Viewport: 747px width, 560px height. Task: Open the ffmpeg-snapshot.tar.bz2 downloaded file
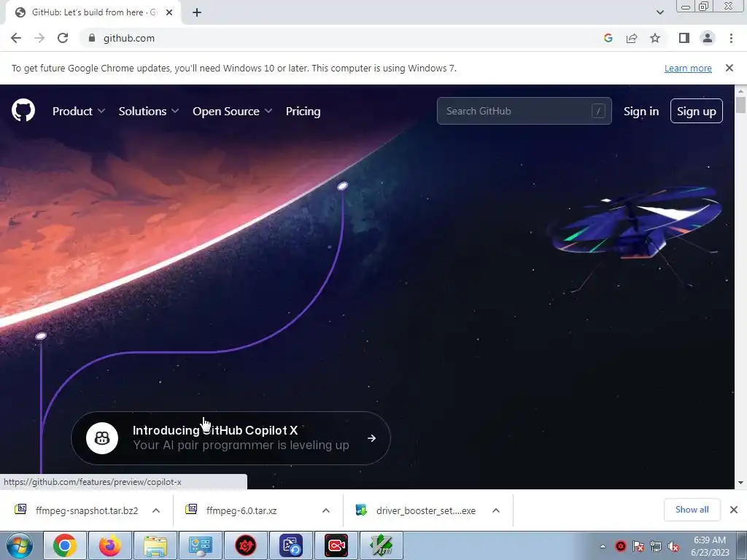click(87, 510)
